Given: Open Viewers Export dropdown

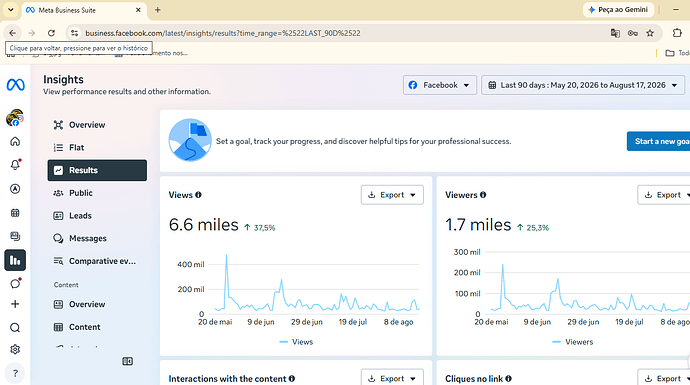Looking at the screenshot, I should coord(664,194).
